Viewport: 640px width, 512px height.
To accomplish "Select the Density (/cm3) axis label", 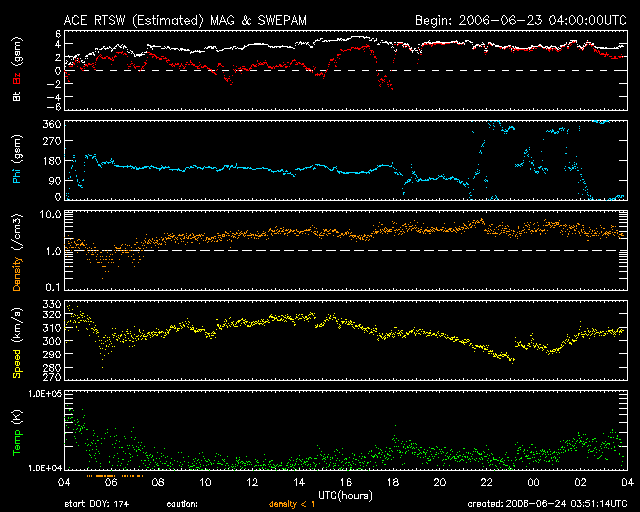I will pos(17,253).
